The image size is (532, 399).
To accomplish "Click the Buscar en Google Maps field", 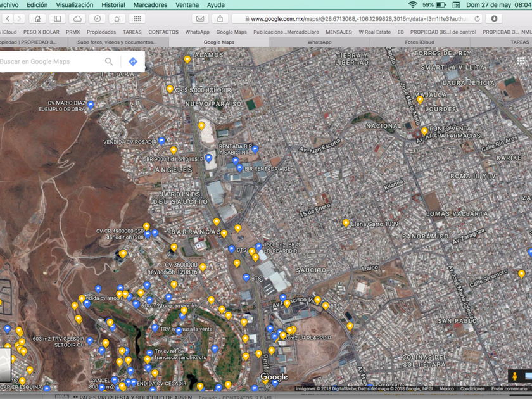I will 47,61.
